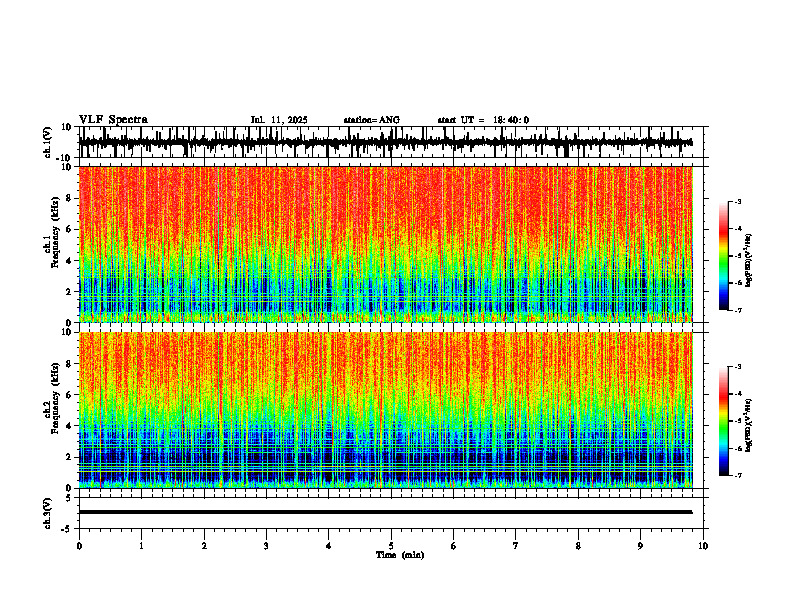
Task: Select the "start UT = 18:40:0" header text
Action: tap(483, 120)
